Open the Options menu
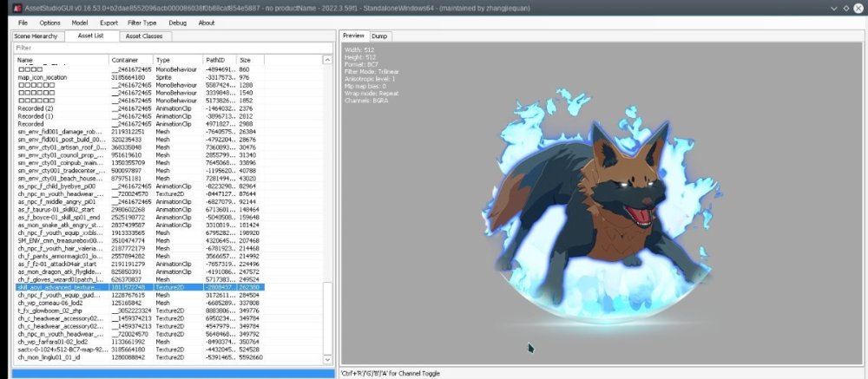The image size is (868, 379). point(50,23)
